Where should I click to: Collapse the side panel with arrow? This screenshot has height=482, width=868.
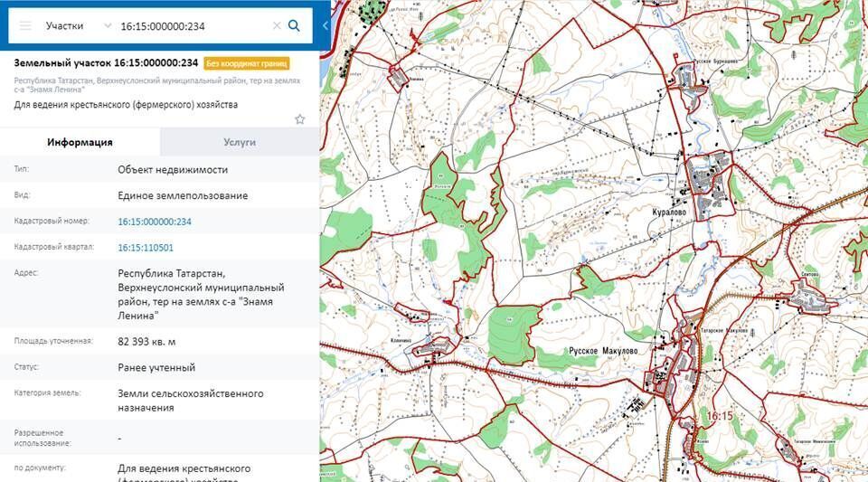325,26
